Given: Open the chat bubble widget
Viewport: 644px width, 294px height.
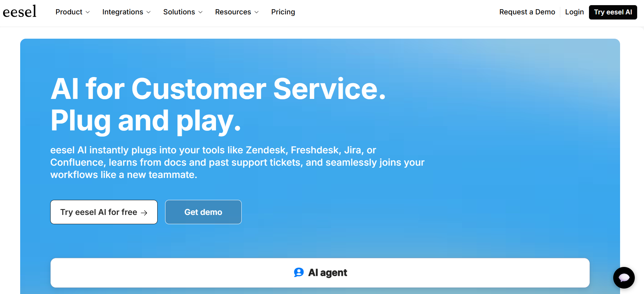Looking at the screenshot, I should 624,278.
